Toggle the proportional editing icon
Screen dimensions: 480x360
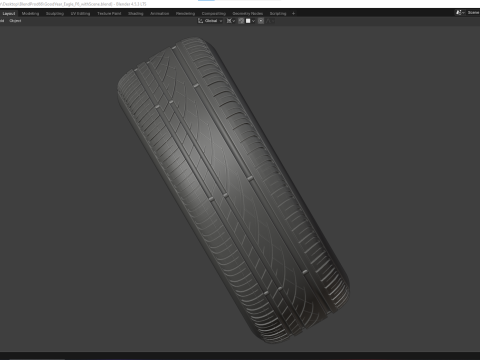[261, 21]
